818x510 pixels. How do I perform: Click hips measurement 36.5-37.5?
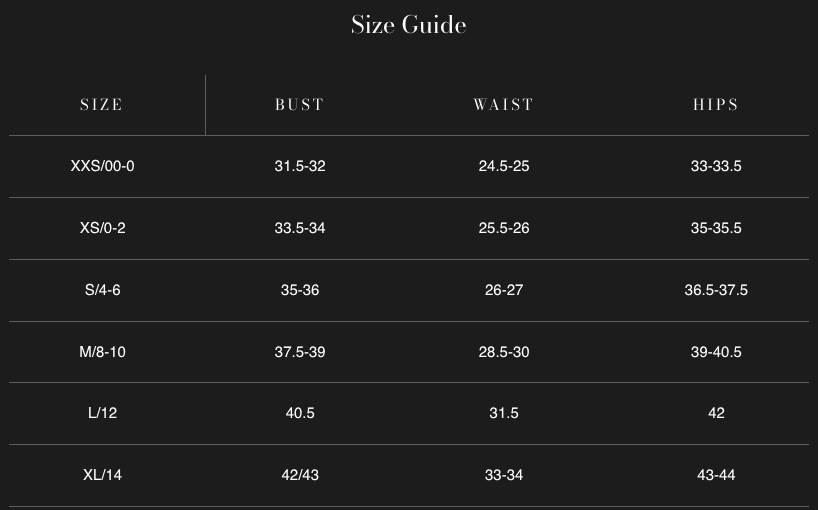pyautogui.click(x=716, y=290)
